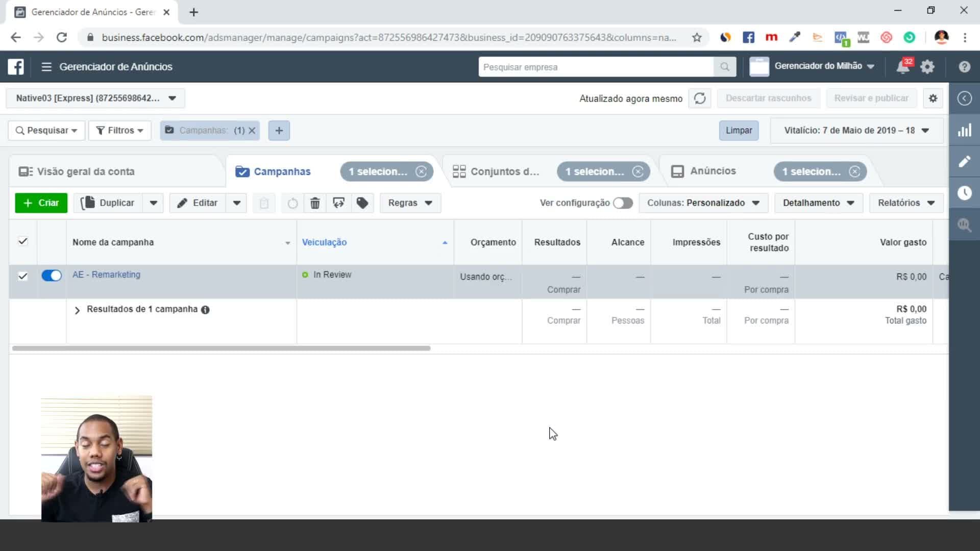Open the Vitalício date range dropdown

856,131
